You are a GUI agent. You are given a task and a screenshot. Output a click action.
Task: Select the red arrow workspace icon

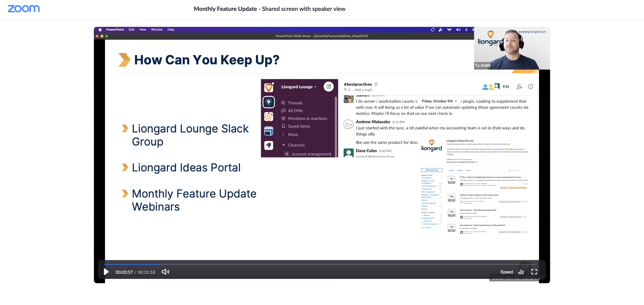coord(269,145)
